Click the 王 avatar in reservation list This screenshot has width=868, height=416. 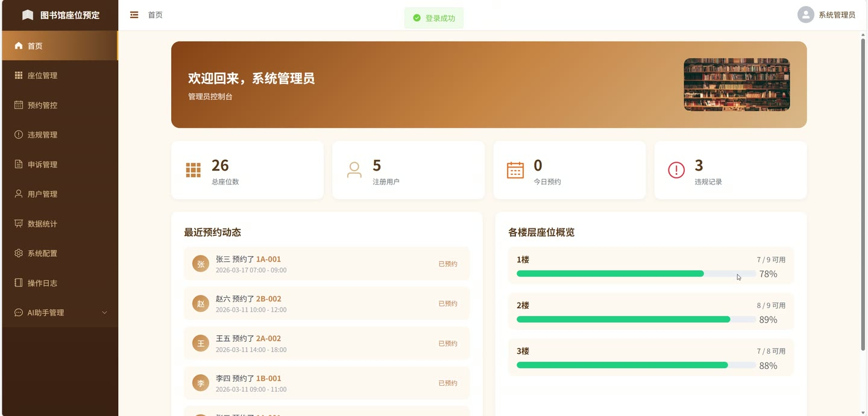[x=201, y=343]
